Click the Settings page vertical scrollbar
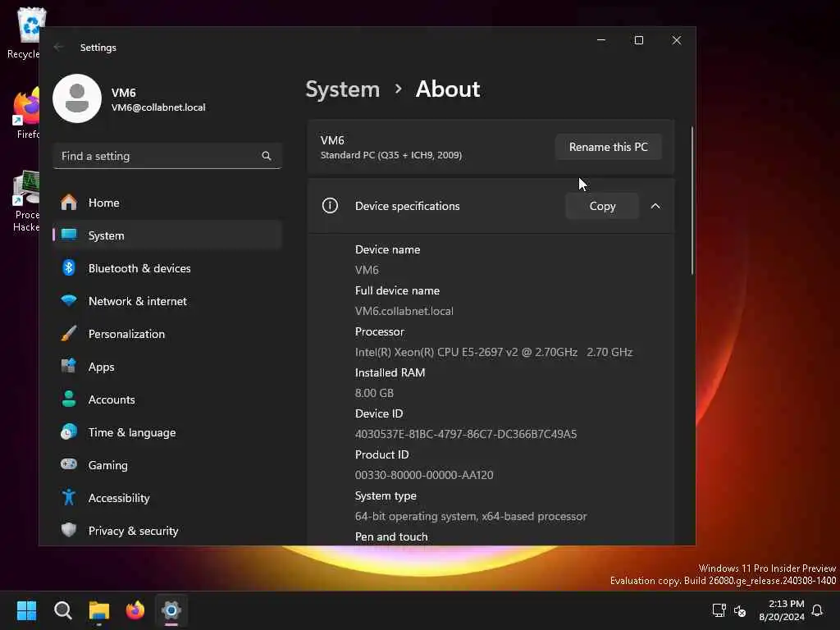Screen dimensions: 840x630 tap(692, 200)
